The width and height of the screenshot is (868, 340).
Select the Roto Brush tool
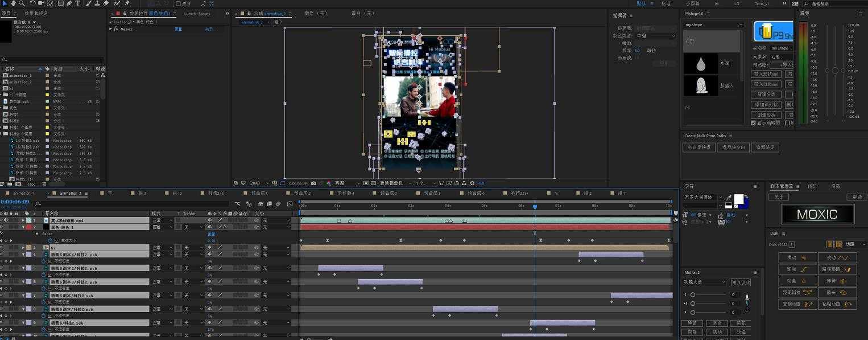click(117, 3)
